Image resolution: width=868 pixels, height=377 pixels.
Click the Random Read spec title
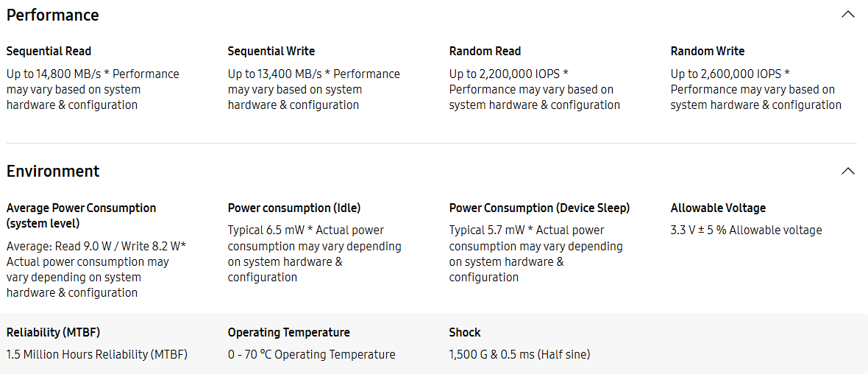pyautogui.click(x=485, y=51)
